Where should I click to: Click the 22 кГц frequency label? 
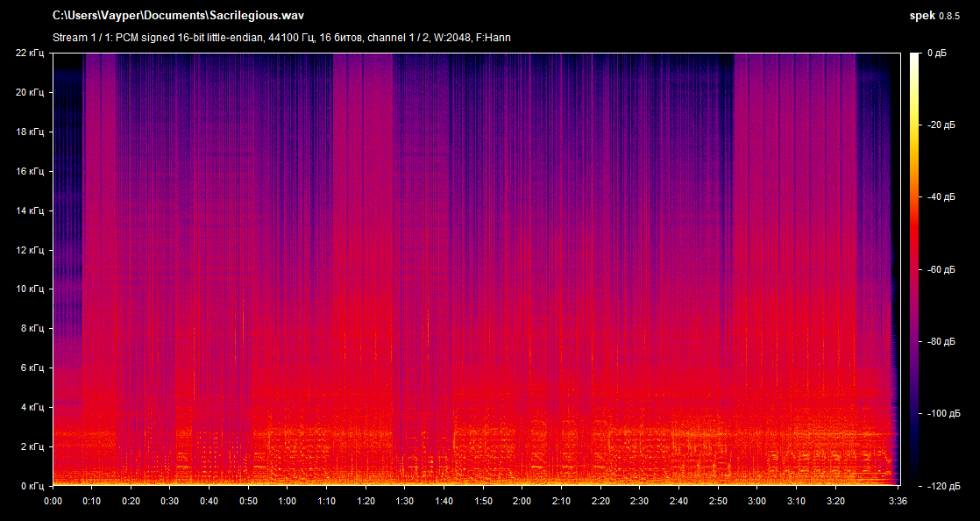30,54
